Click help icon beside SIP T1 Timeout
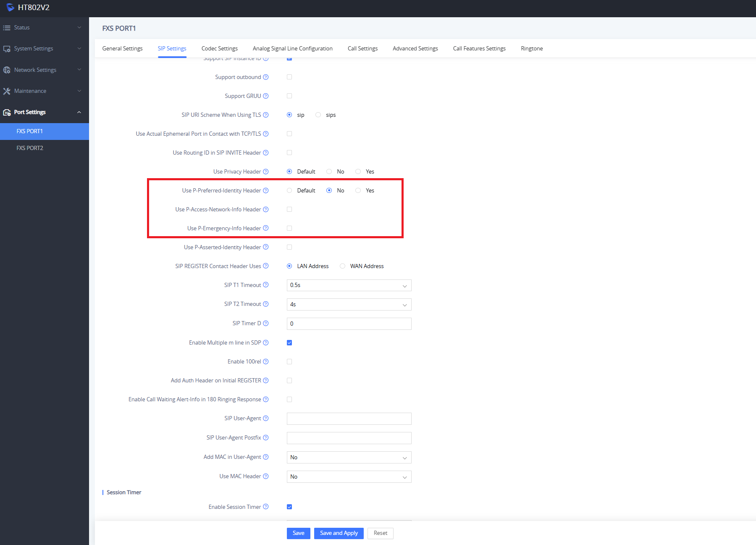This screenshot has width=756, height=545. [265, 285]
